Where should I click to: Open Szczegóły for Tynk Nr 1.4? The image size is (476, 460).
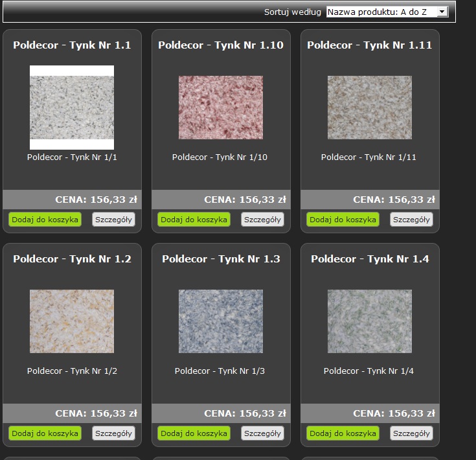(411, 433)
